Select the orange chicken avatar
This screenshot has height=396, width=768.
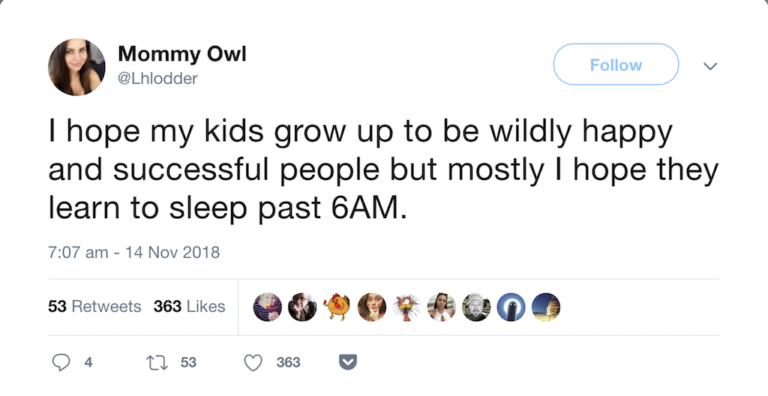click(337, 307)
